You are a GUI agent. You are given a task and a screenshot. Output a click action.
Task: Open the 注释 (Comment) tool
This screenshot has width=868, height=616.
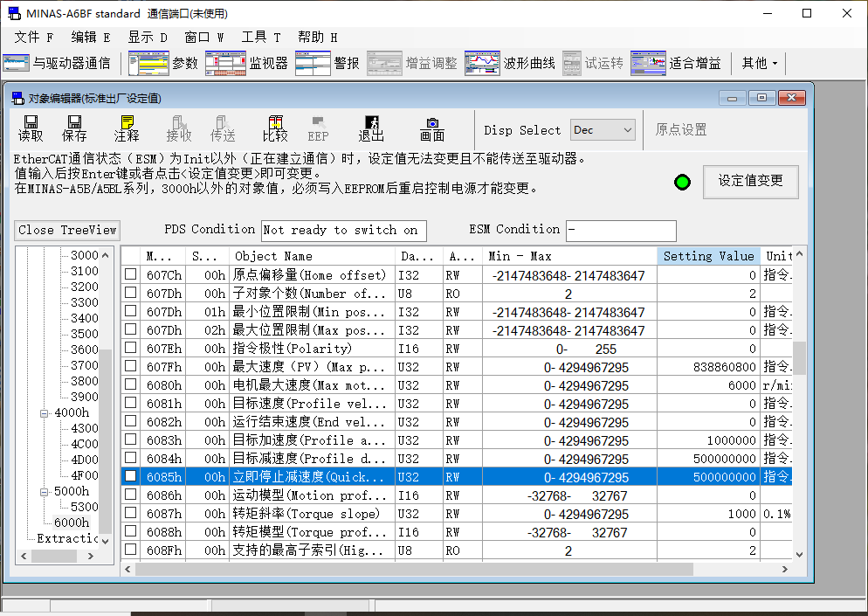tap(127, 128)
